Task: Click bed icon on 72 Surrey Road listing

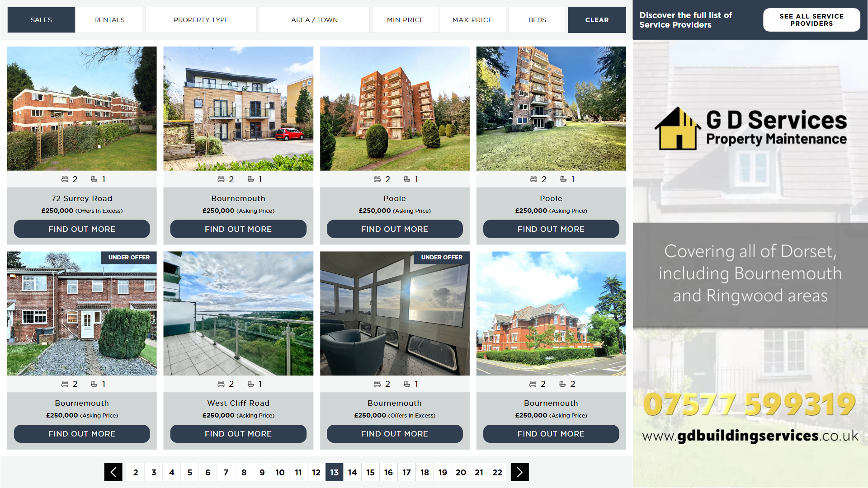Action: pos(65,179)
